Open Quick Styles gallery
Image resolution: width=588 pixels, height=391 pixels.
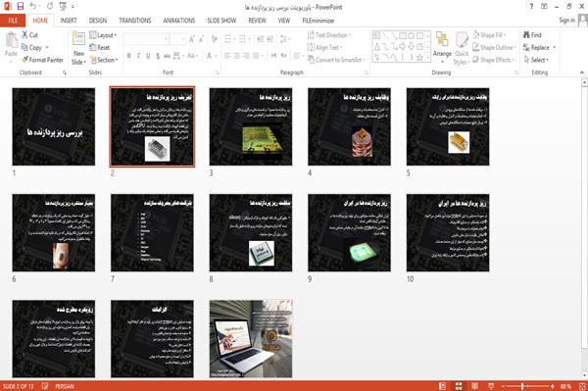click(462, 48)
